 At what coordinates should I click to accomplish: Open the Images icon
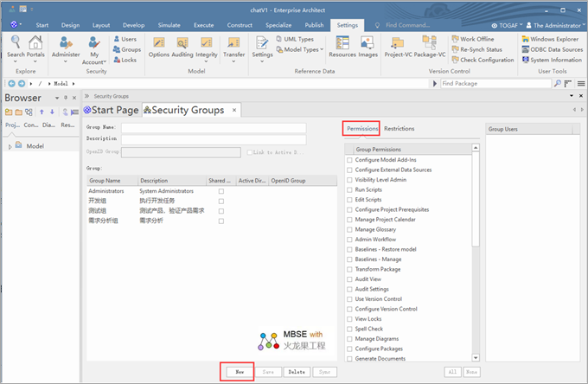(x=367, y=42)
